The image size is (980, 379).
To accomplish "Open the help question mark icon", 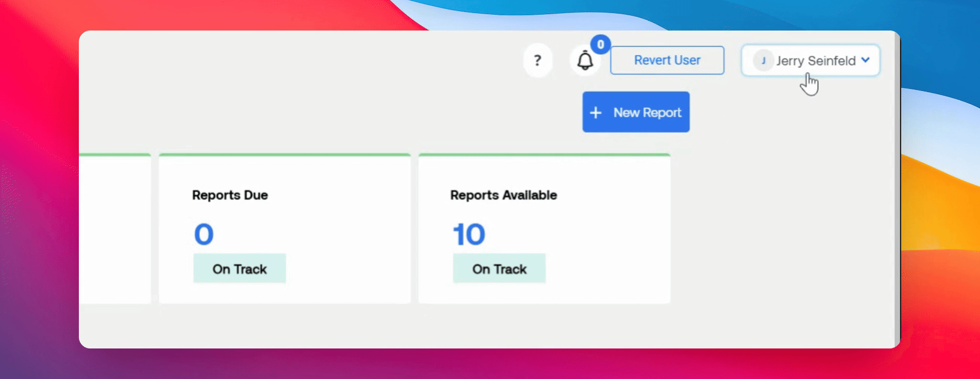I will click(x=537, y=61).
